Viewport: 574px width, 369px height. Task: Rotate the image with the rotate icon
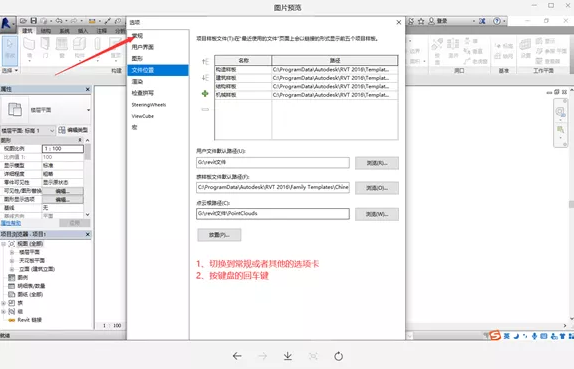coord(339,356)
